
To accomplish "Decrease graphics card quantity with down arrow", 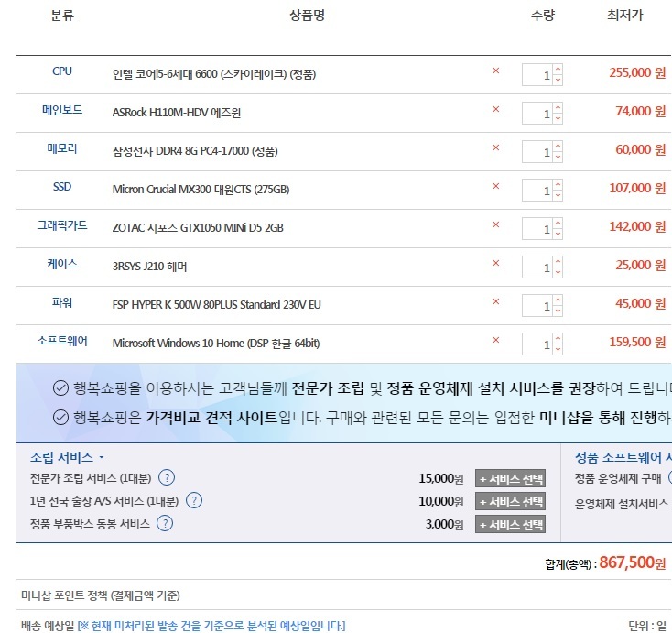I will (558, 234).
